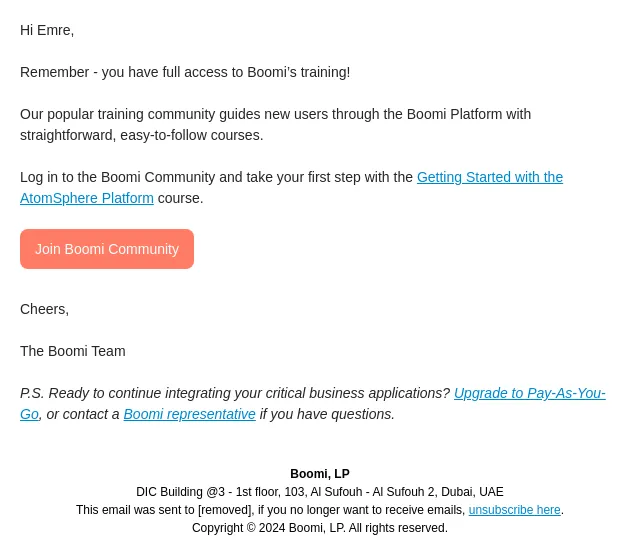
Task: Click the '[removed]' email placeholder text
Action: click(224, 510)
